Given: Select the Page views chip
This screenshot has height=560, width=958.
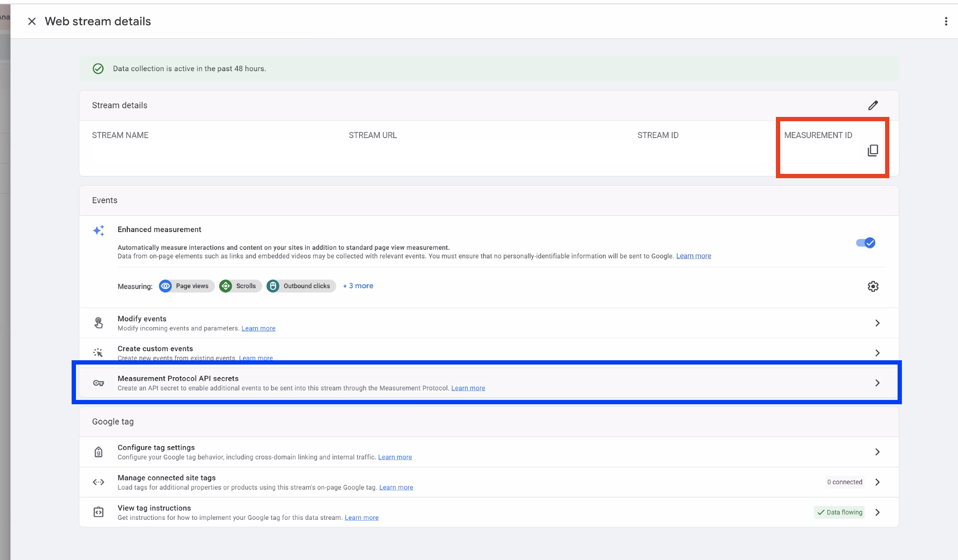Looking at the screenshot, I should (x=186, y=286).
